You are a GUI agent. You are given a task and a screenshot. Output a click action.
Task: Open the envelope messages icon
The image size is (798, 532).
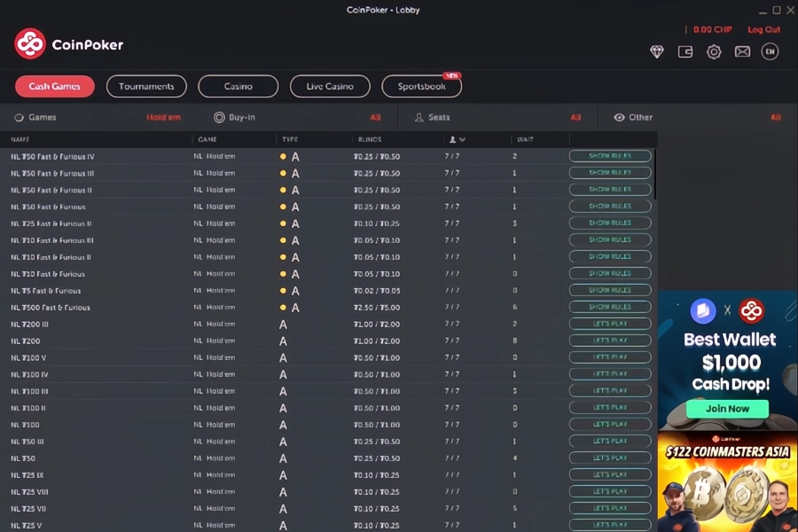tap(742, 52)
